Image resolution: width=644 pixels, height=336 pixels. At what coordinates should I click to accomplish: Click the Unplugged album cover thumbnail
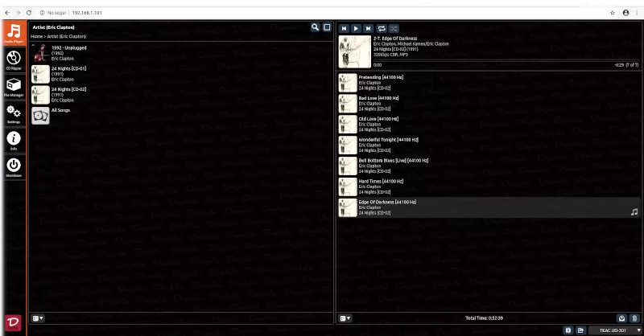point(41,53)
